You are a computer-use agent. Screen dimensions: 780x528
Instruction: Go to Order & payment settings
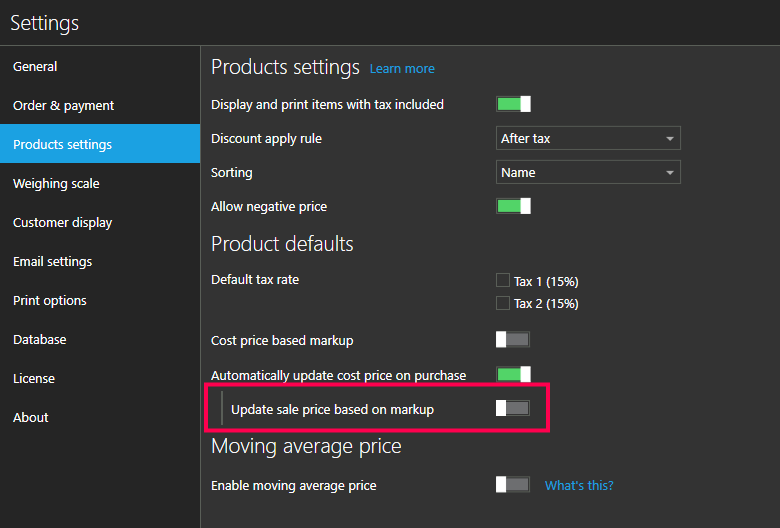click(63, 106)
